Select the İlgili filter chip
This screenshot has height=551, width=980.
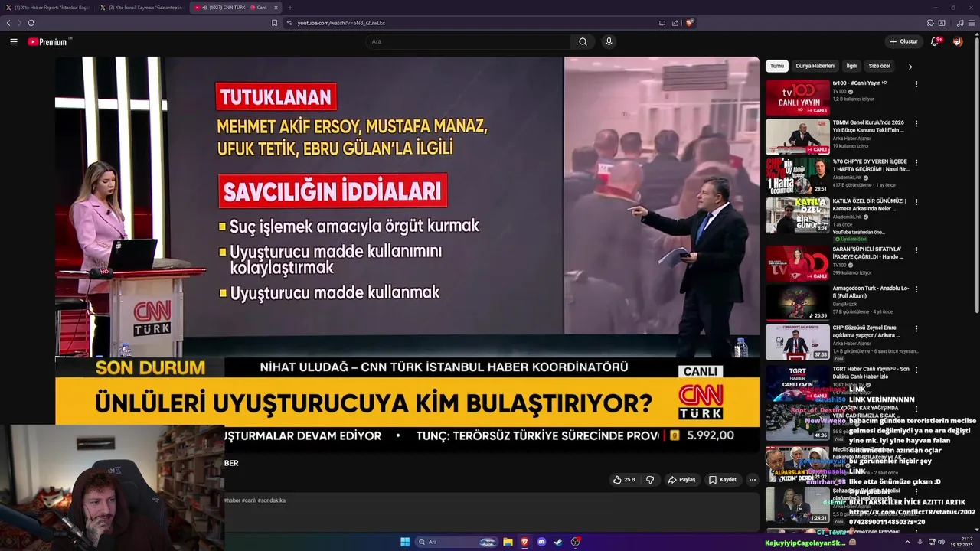(851, 67)
